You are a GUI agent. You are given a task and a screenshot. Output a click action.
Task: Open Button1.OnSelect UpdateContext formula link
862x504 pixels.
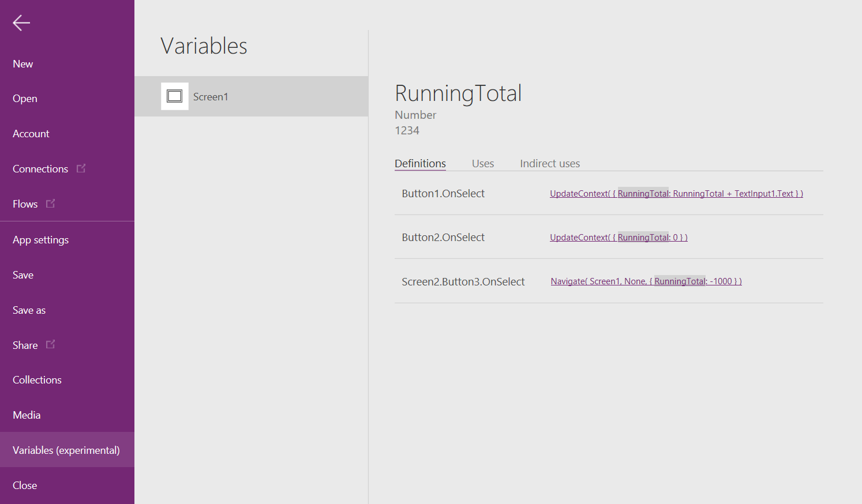pos(676,194)
